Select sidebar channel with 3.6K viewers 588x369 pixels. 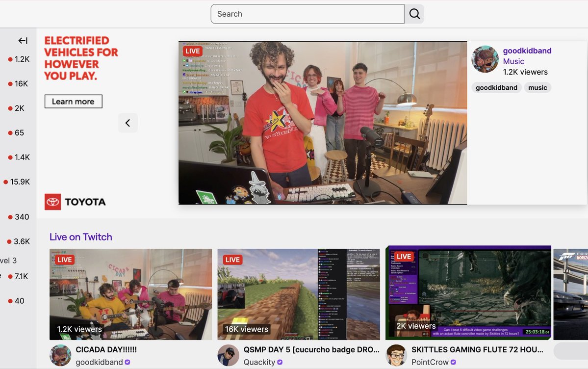[x=18, y=241]
